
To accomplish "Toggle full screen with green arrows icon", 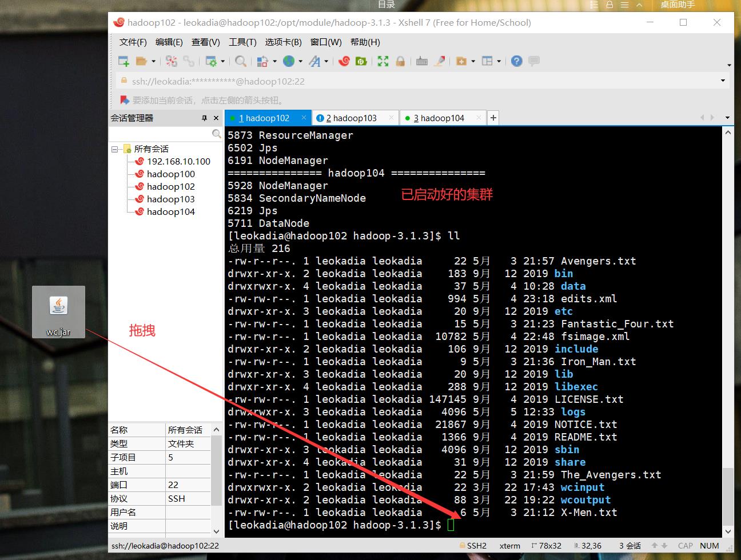I will [383, 61].
